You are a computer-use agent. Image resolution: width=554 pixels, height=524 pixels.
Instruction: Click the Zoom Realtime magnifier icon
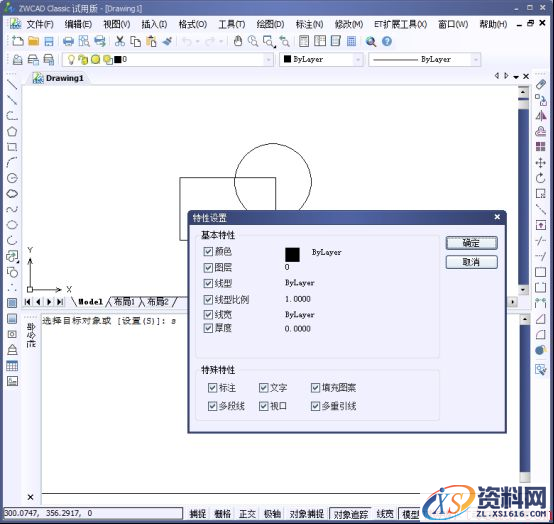[x=253, y=41]
